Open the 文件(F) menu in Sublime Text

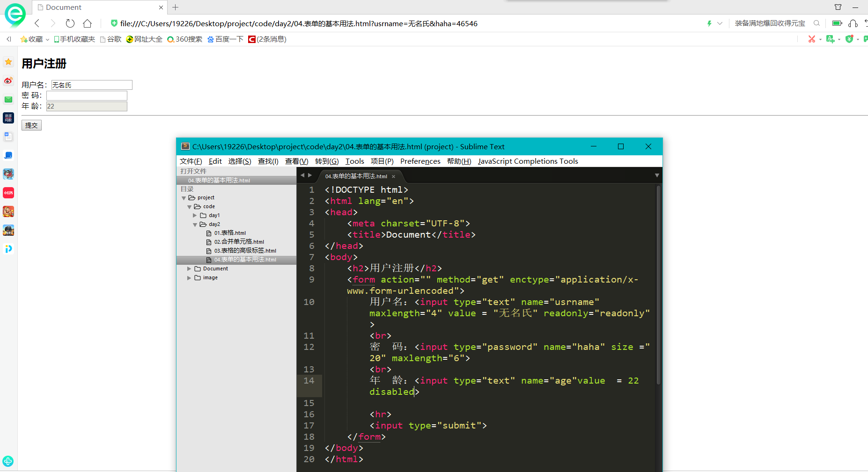(x=191, y=161)
